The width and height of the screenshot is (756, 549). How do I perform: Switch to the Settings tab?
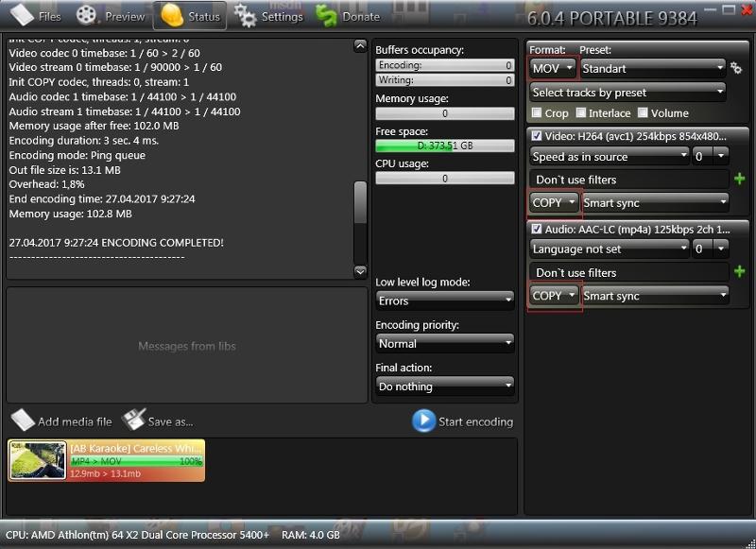[269, 15]
